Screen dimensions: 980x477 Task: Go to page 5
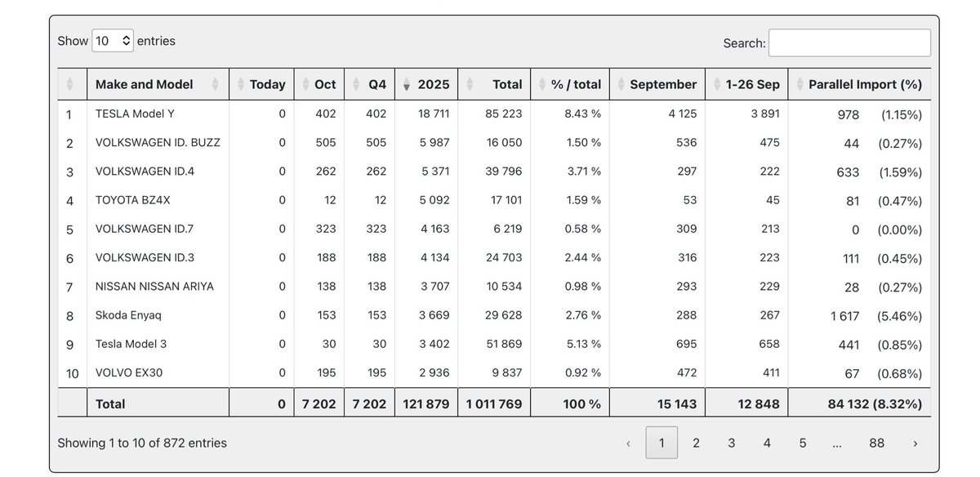click(x=803, y=443)
